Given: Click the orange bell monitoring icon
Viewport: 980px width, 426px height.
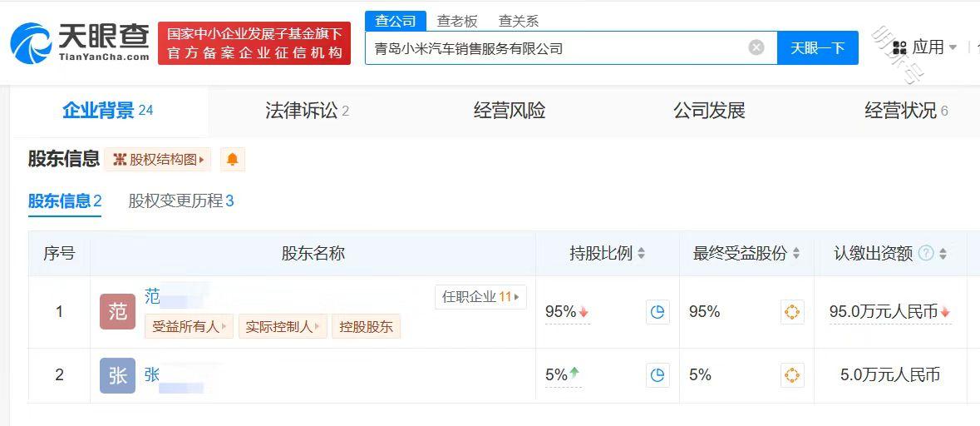Looking at the screenshot, I should 233,160.
